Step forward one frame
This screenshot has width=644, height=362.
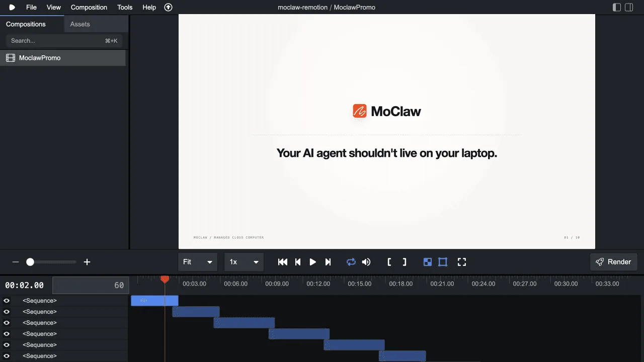coord(328,262)
